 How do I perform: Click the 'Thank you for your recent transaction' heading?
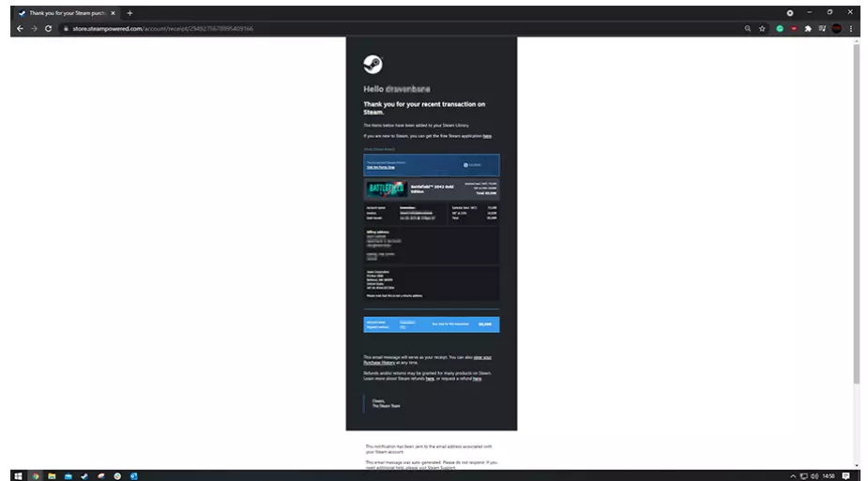424,108
